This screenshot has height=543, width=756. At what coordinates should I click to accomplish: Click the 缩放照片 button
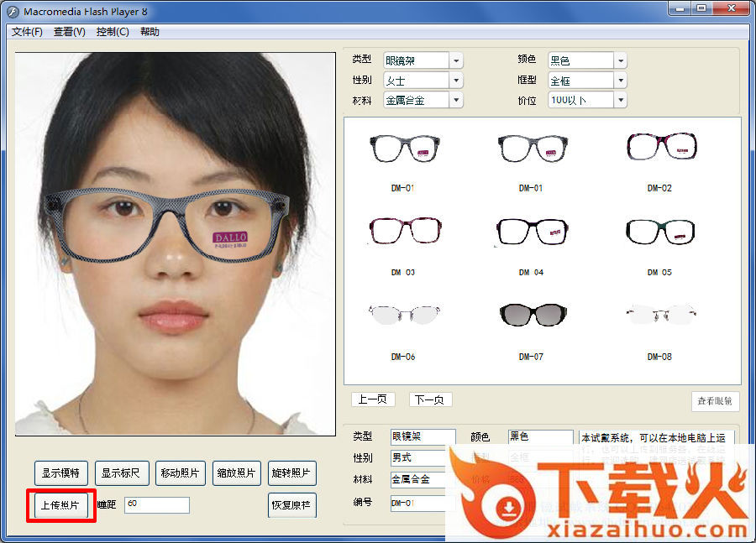point(236,473)
